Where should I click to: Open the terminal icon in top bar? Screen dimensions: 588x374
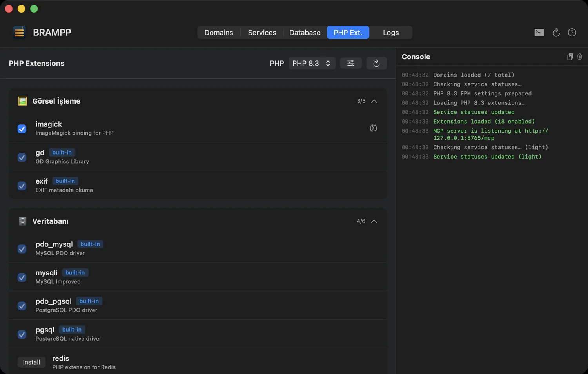(x=539, y=33)
